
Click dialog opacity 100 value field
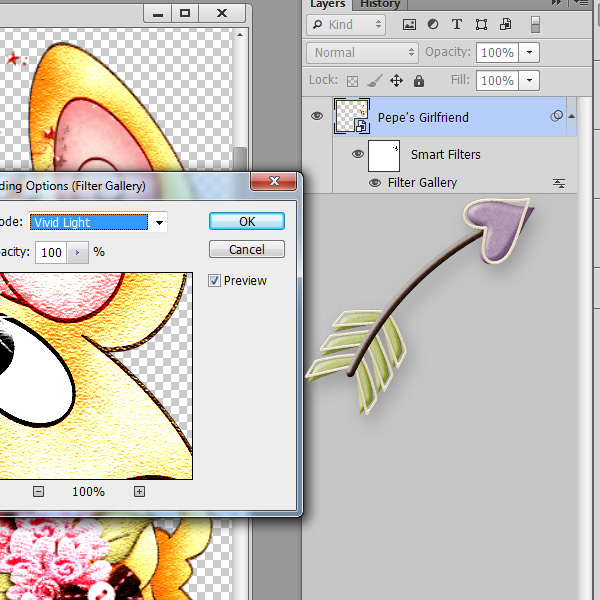click(x=51, y=253)
